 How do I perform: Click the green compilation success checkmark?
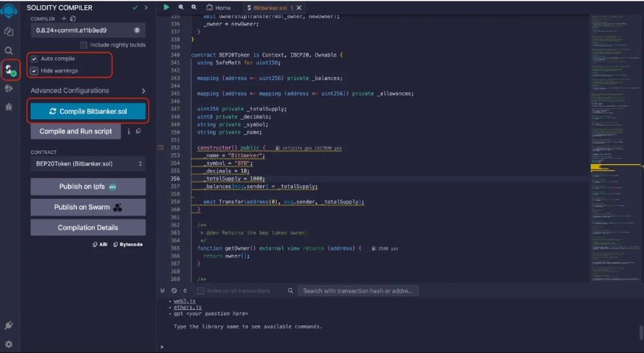point(135,7)
